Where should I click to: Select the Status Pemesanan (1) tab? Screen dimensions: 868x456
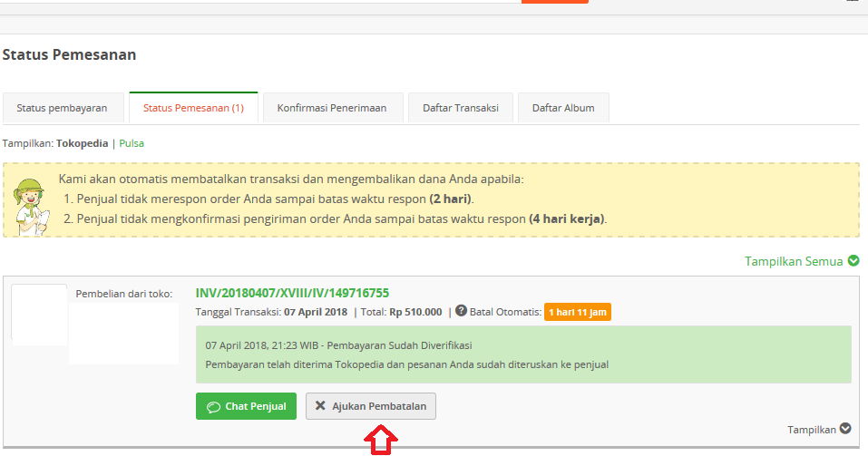tap(194, 108)
